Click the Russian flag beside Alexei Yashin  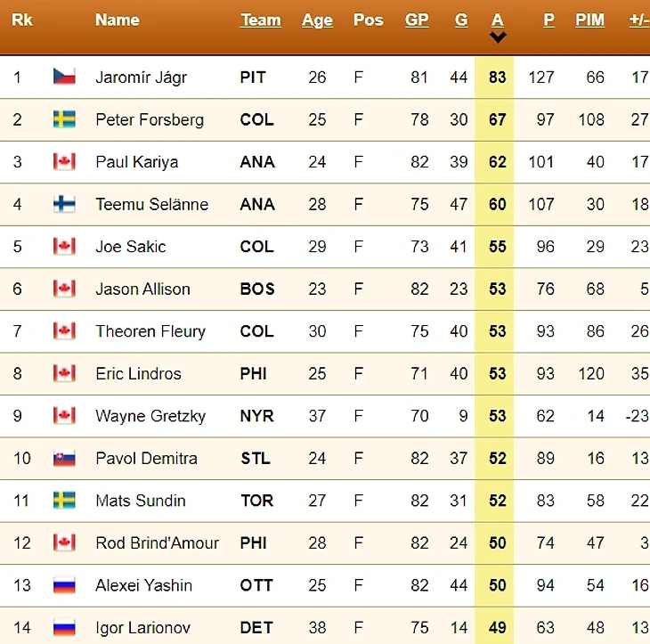pos(63,585)
